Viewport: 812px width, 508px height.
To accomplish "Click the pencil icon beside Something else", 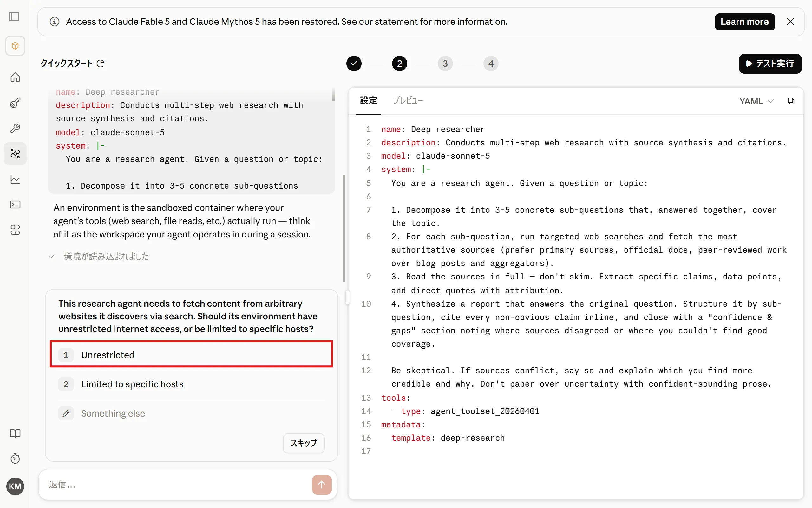I will [x=66, y=413].
